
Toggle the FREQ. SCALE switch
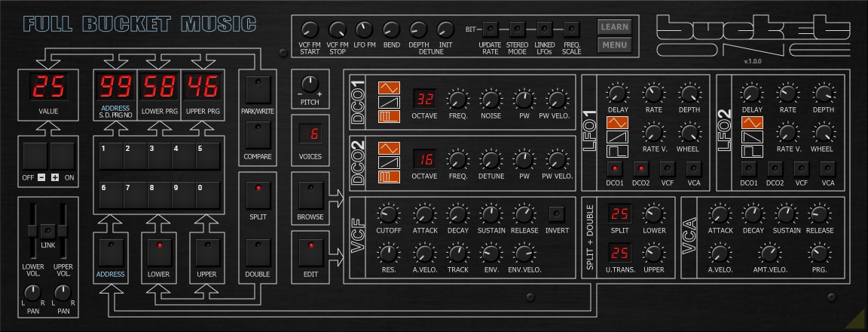click(x=572, y=29)
